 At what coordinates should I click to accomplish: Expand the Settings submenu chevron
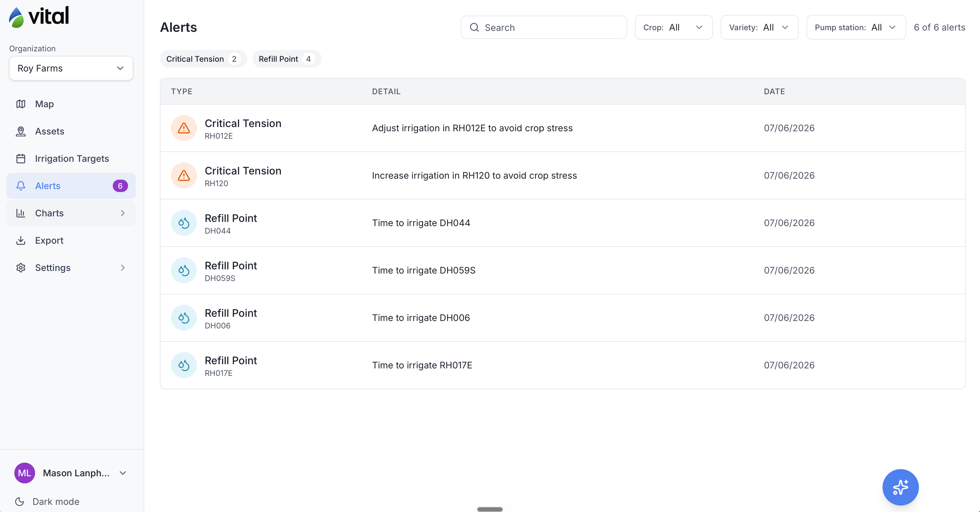pyautogui.click(x=122, y=268)
